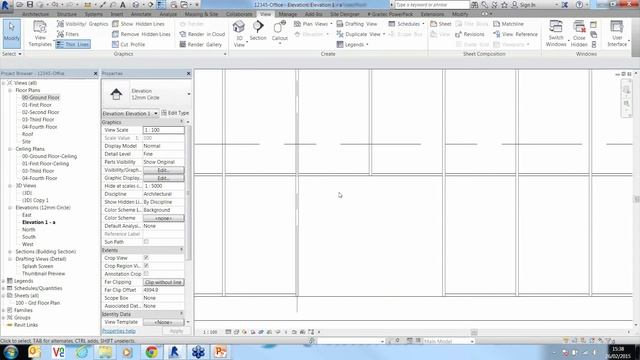The width and height of the screenshot is (640, 360).
Task: Open the Elevation: Elevation 1 dropdown
Action: pyautogui.click(x=130, y=113)
